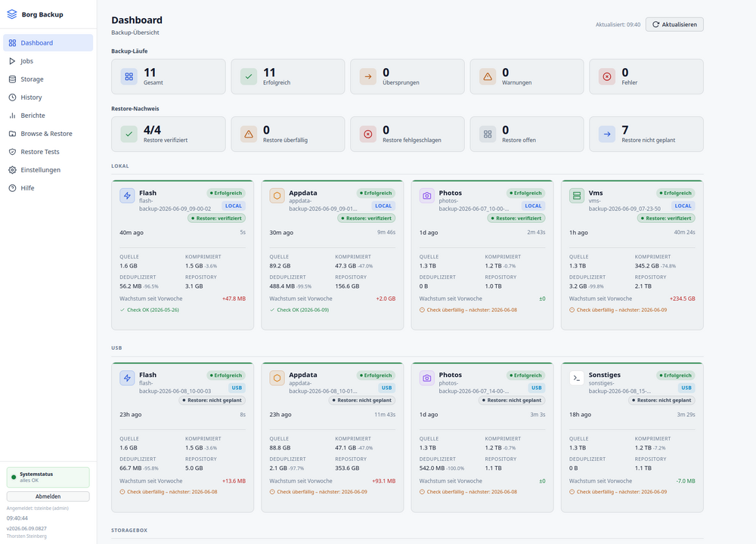Click the lightning icon on local Flash card
Viewport: 756px width, 544px height.
click(x=127, y=196)
